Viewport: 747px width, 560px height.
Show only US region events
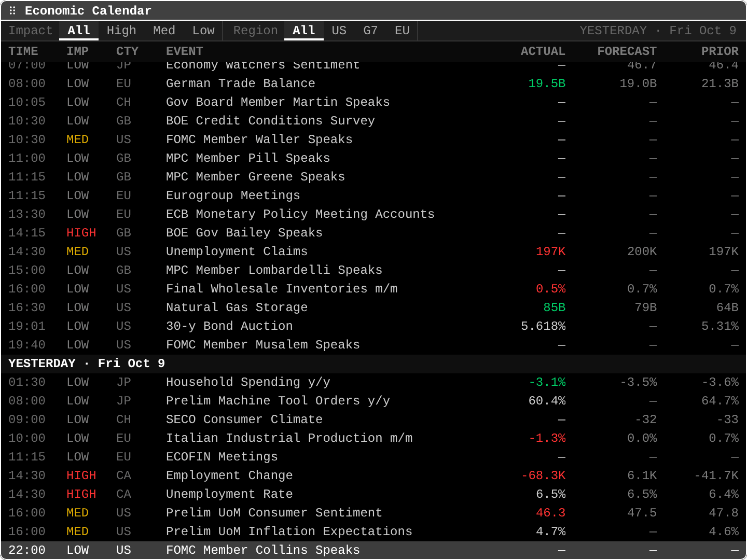tap(339, 31)
